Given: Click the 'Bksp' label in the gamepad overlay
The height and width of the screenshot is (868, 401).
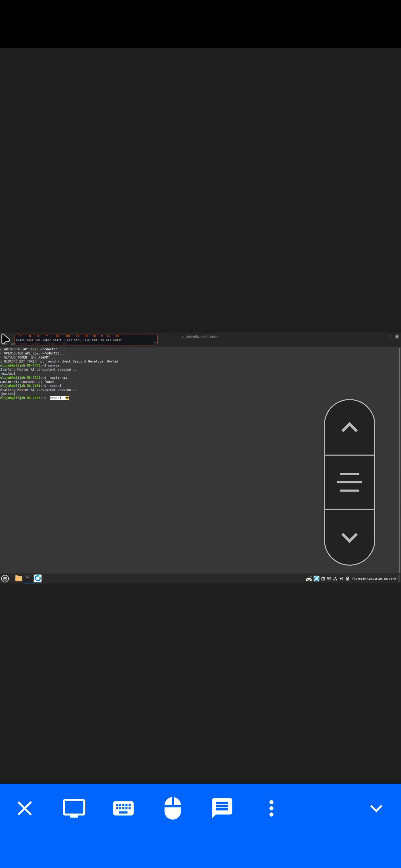Looking at the screenshot, I should tap(30, 340).
